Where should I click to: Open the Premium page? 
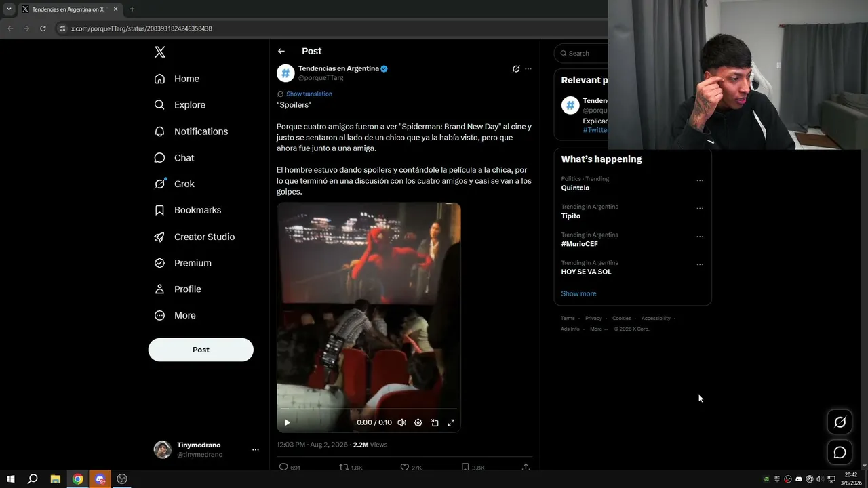183,263
